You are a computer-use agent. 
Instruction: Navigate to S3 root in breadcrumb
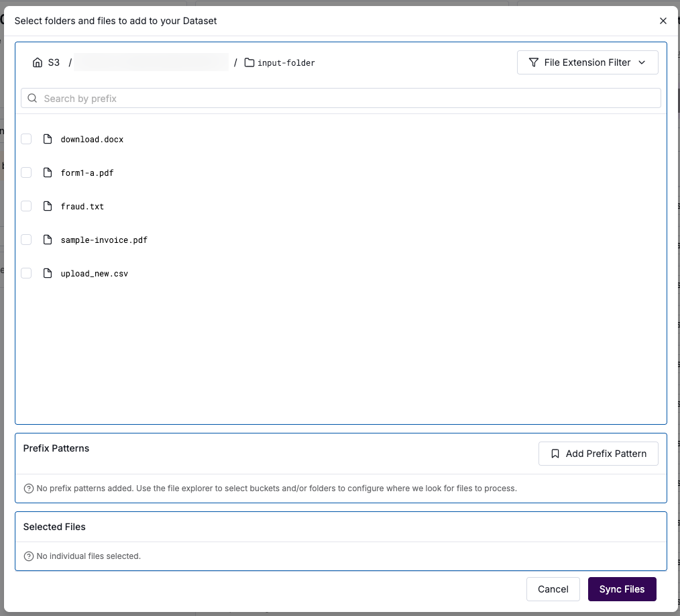53,62
